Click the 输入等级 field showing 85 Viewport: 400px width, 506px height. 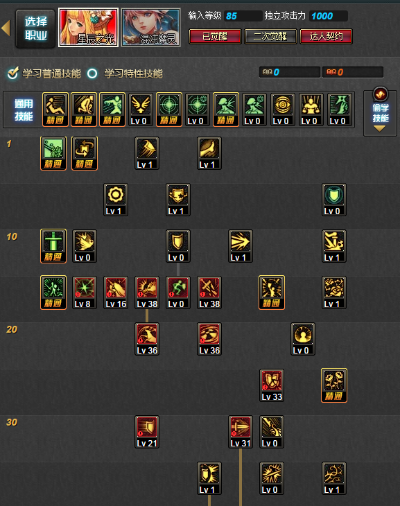point(243,16)
